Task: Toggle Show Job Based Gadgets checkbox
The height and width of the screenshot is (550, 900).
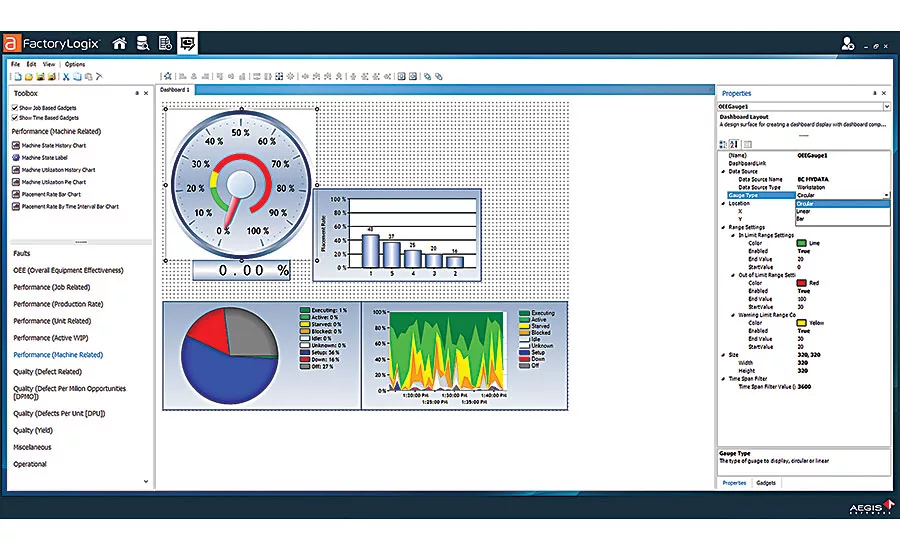Action: click(15, 108)
